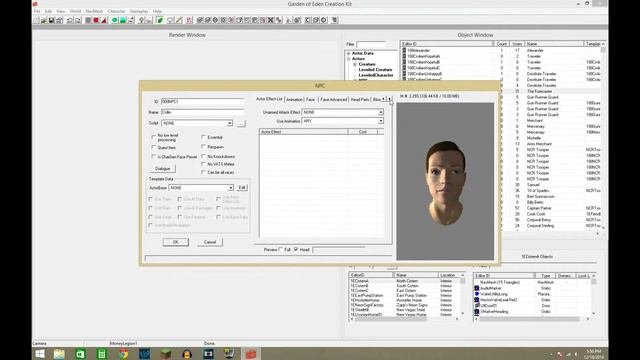The image size is (640, 360).
Task: Click the NPC ID input field
Action: [202, 102]
